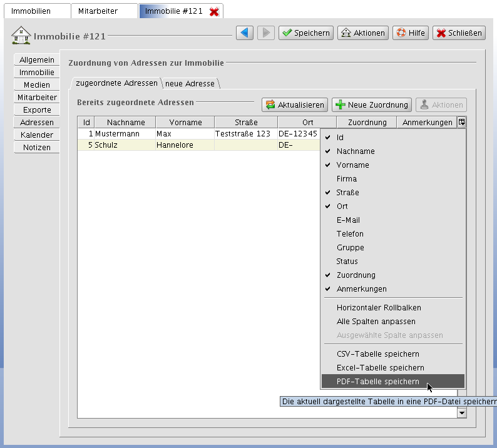Image resolution: width=497 pixels, height=448 pixels.
Task: Open the Kalender side tab
Action: click(36, 135)
